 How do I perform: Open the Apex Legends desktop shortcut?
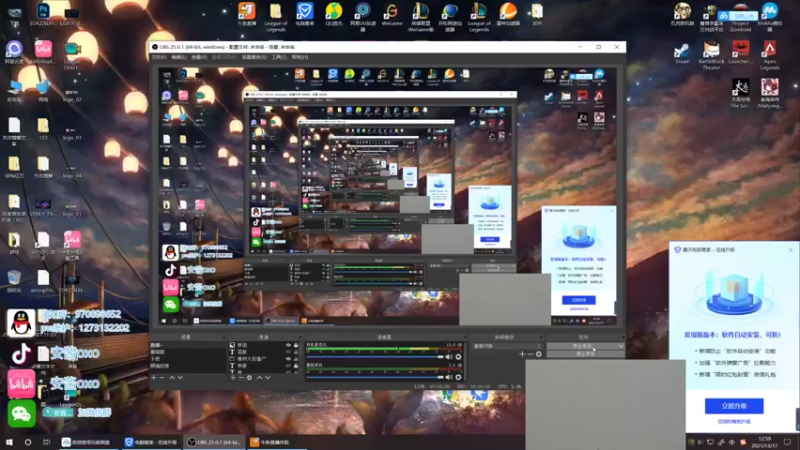click(769, 55)
